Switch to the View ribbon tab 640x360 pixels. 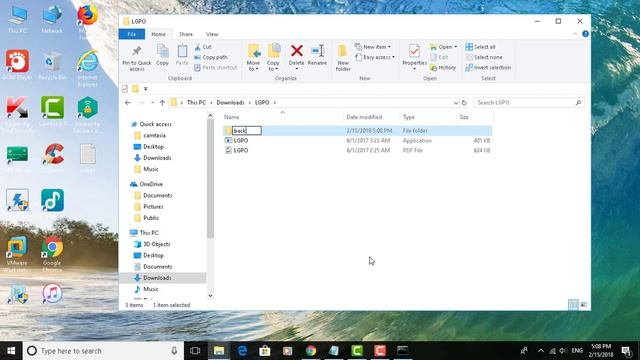click(x=212, y=34)
